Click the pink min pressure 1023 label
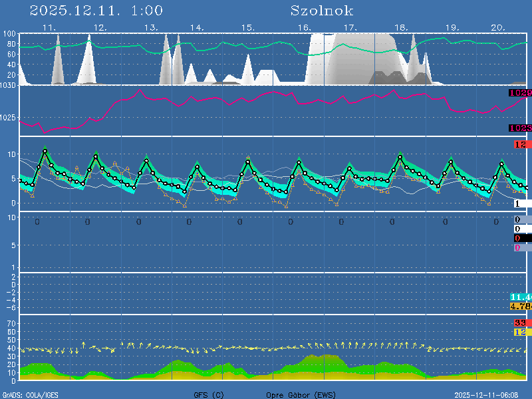This screenshot has height=399, width=532. [519, 128]
